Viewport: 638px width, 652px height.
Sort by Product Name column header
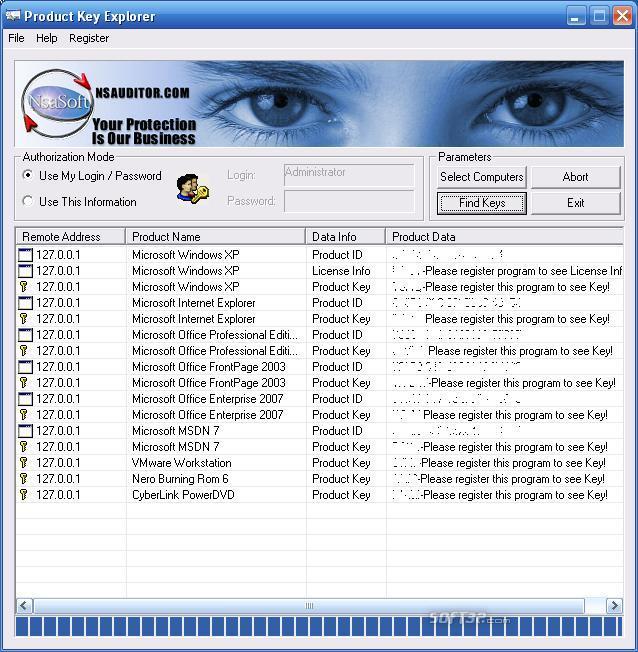(215, 237)
